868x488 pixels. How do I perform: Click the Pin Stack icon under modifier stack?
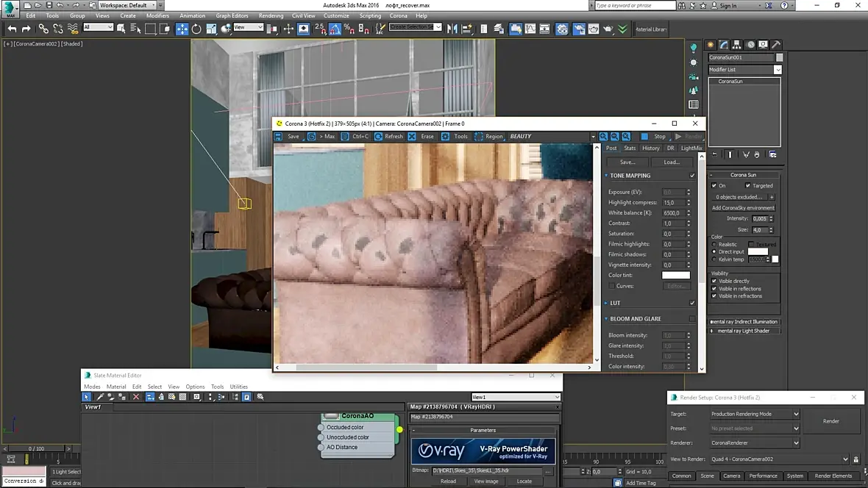tap(715, 155)
